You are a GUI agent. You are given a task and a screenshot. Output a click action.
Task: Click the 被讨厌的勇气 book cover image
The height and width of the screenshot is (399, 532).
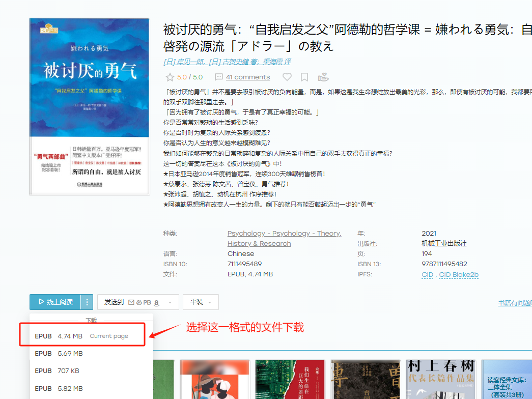pyautogui.click(x=90, y=107)
